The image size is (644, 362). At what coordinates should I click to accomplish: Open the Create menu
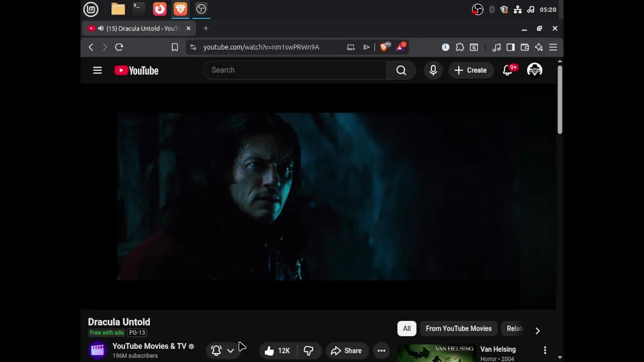tap(470, 70)
